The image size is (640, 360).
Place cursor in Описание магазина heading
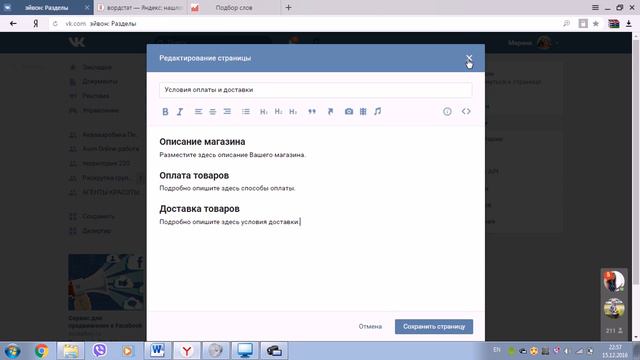pos(202,142)
